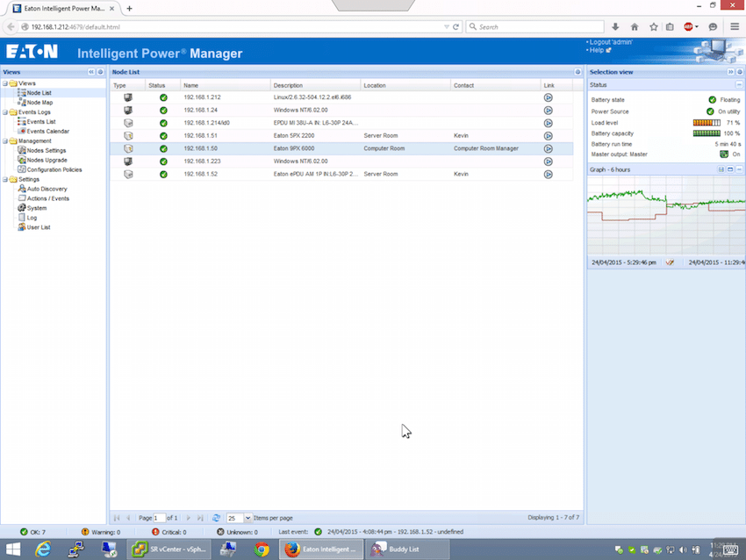
Task: Click the UPS type icon of 192.168.1.50
Action: pyautogui.click(x=128, y=149)
